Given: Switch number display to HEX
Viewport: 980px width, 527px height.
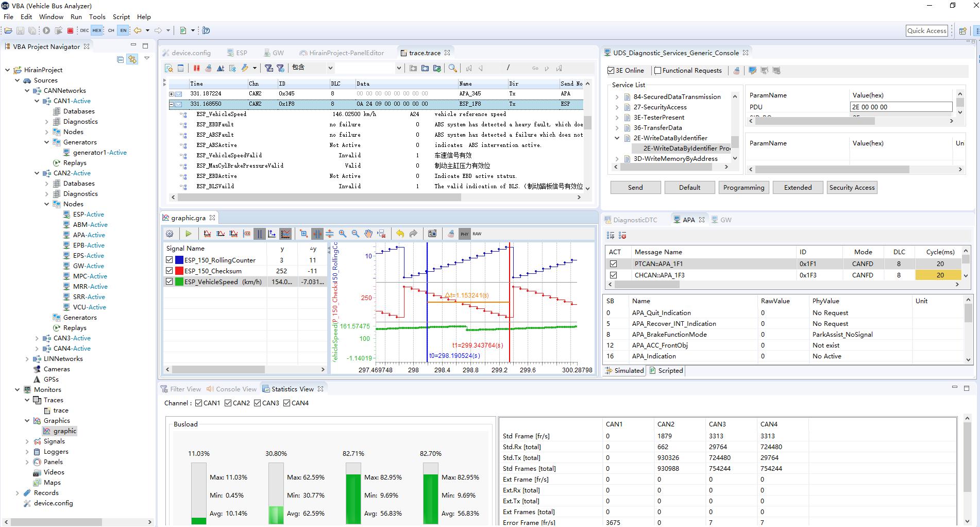Looking at the screenshot, I should [97, 30].
